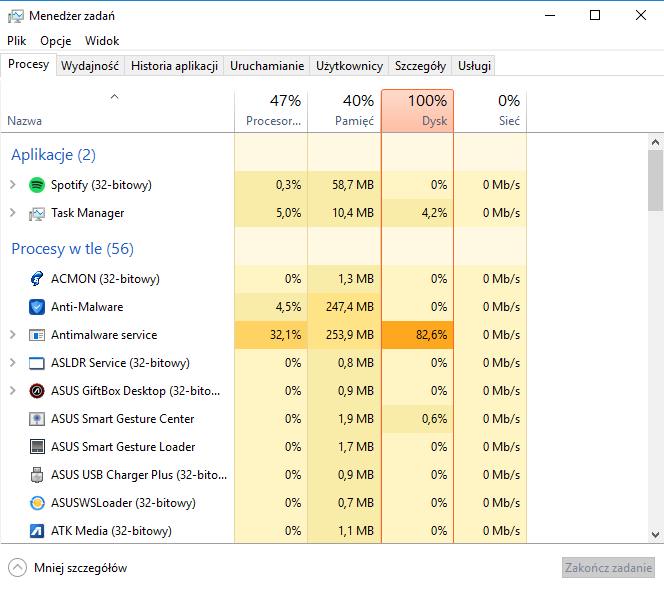This screenshot has height=589, width=664.
Task: Click the 0,6% disk usage cell
Action: [x=418, y=419]
